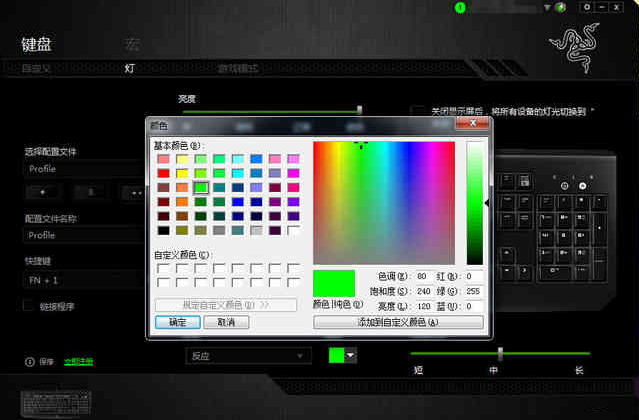
Task: Enable the 链接程序 checkbox
Action: pyautogui.click(x=30, y=306)
